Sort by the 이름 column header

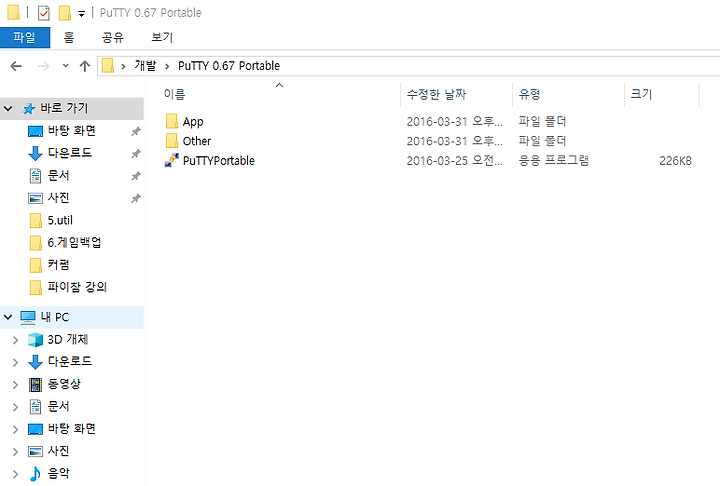tap(174, 94)
